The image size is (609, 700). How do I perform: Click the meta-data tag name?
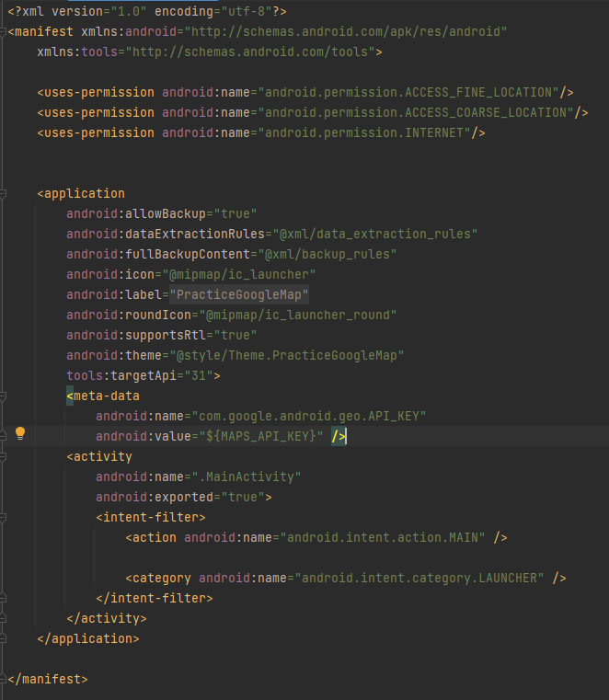[x=107, y=396]
